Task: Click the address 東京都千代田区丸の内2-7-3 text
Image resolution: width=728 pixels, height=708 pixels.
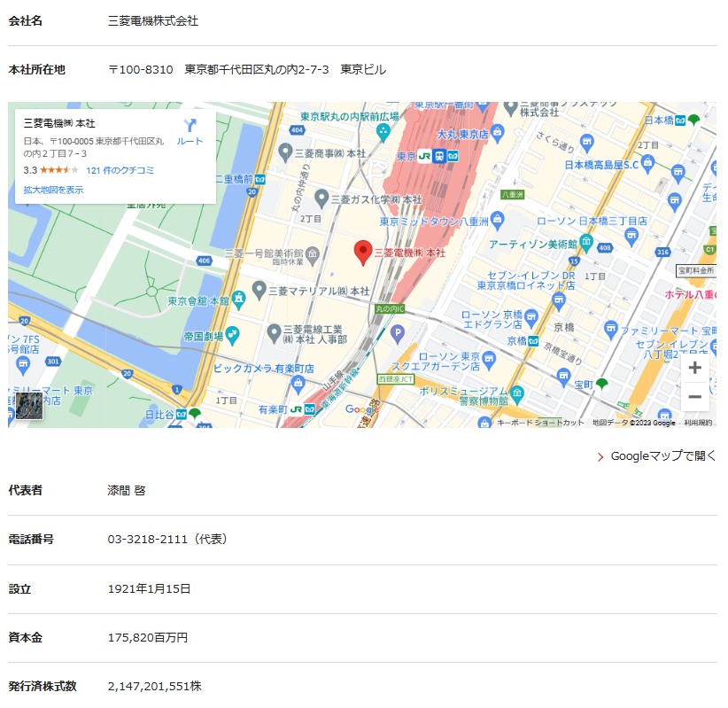Action: (x=256, y=70)
